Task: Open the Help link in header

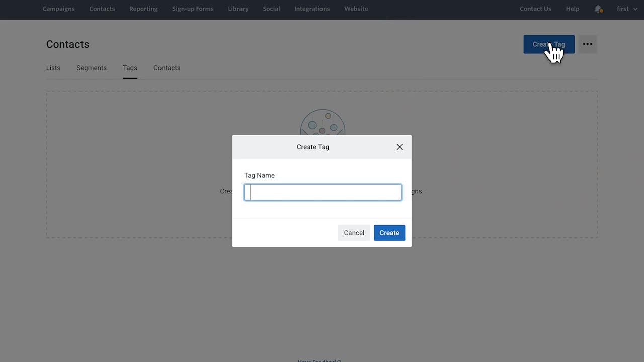Action: [x=572, y=9]
